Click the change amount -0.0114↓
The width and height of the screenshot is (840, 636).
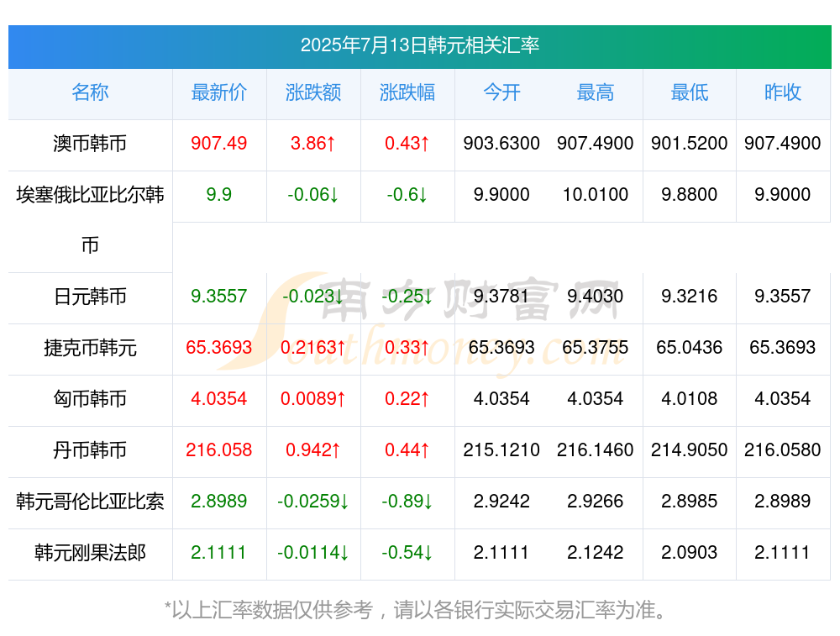pyautogui.click(x=313, y=553)
